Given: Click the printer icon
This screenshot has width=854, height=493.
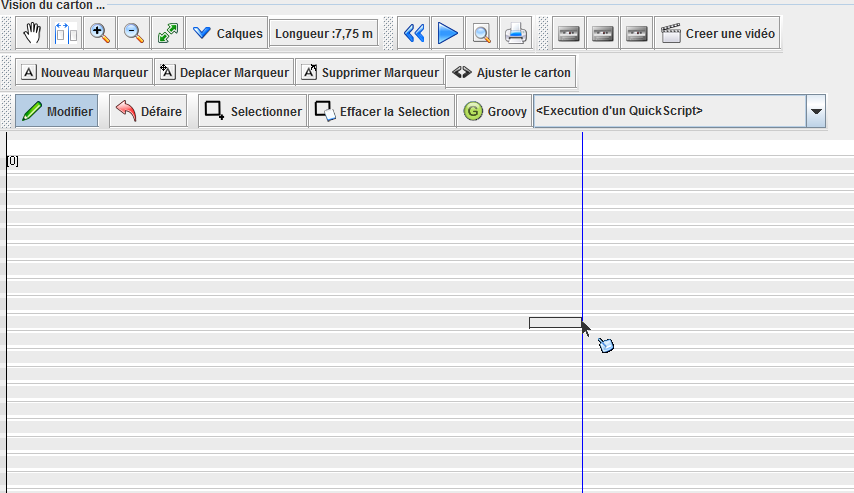Looking at the screenshot, I should pos(516,33).
